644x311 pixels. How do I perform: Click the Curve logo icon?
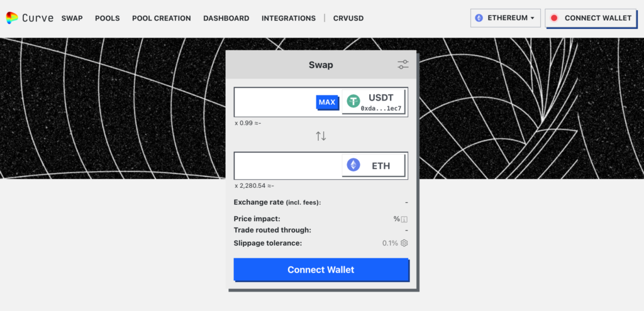coord(12,18)
